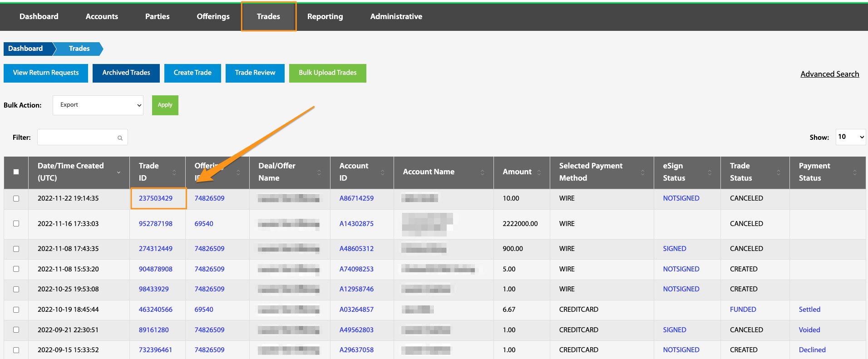This screenshot has height=359, width=868.
Task: Open trade ID 463240566
Action: click(x=156, y=310)
